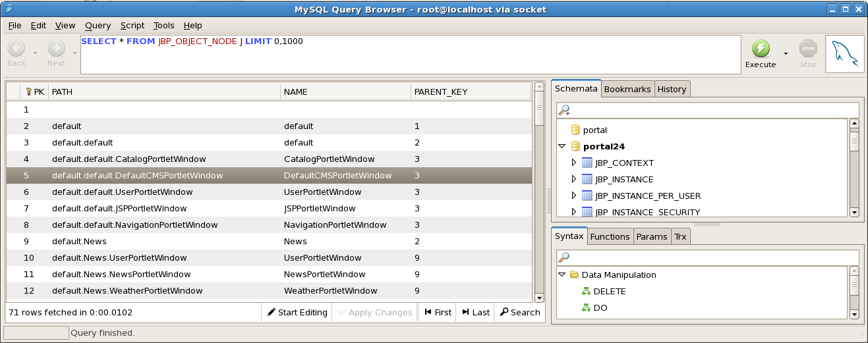This screenshot has width=868, height=343.
Task: Select the DELETE syntax item icon
Action: tap(585, 291)
